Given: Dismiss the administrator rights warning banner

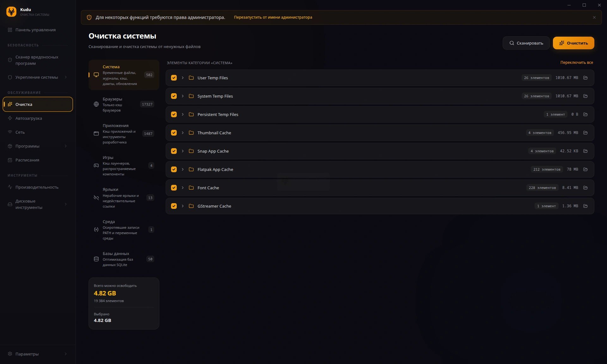Looking at the screenshot, I should [x=594, y=17].
